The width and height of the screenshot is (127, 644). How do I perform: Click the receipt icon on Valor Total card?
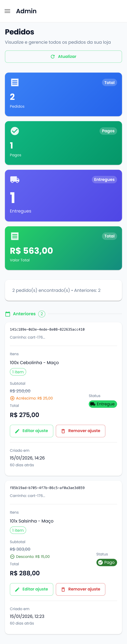pyautogui.click(x=15, y=236)
